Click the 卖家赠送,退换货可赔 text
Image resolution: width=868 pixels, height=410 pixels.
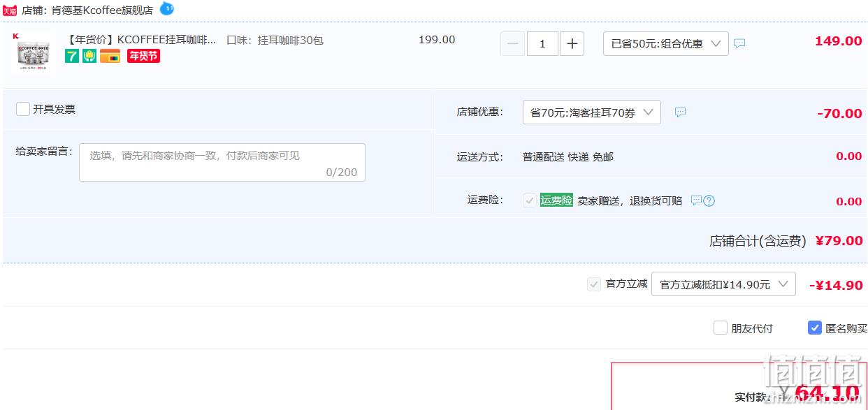[630, 200]
